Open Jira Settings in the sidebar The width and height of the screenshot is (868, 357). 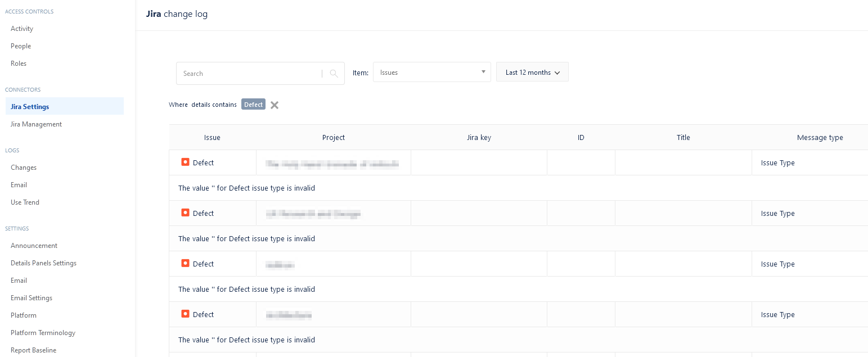(29, 106)
